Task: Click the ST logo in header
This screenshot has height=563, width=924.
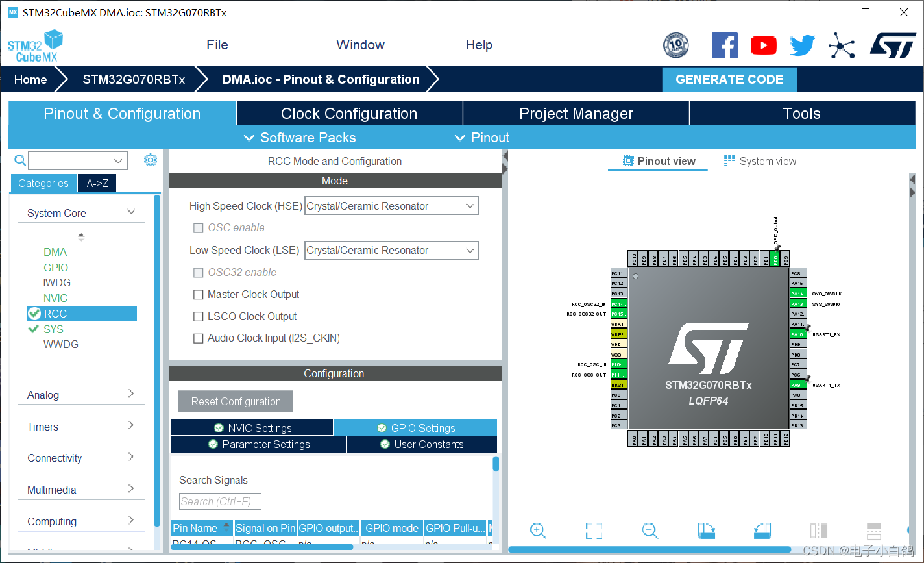Action: pyautogui.click(x=893, y=45)
